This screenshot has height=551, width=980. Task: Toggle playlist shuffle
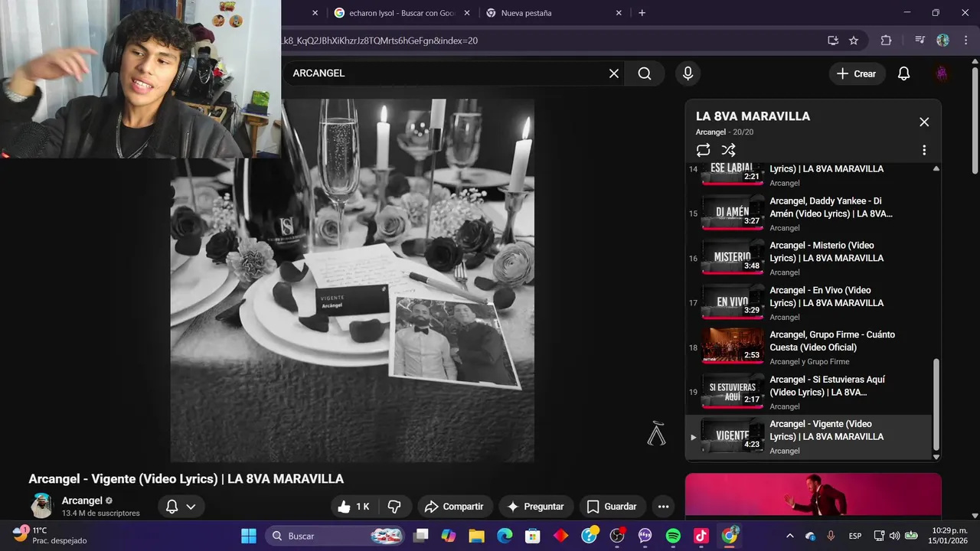point(728,150)
